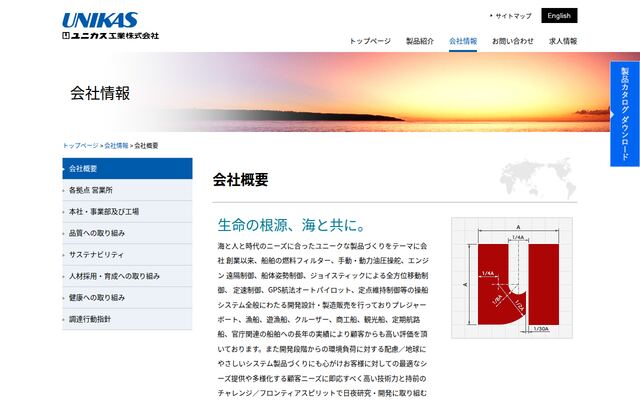Go to トップページ in main navigation
Screen dimensions: 640x400
(370, 41)
